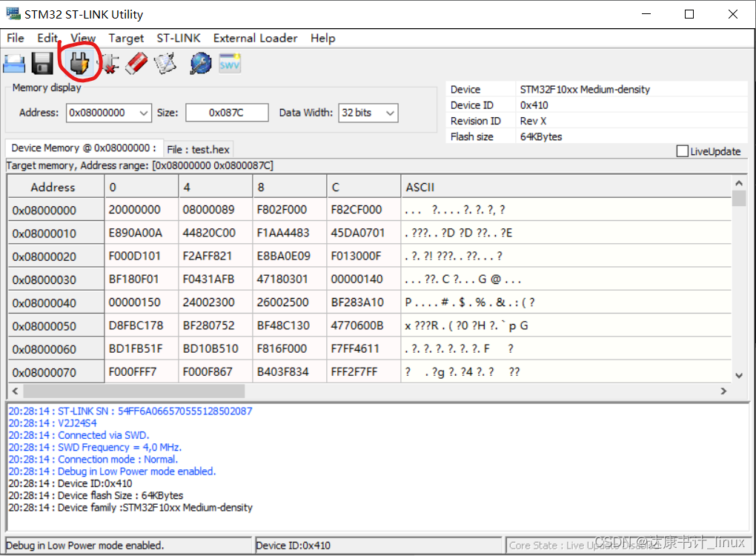
Task: Click status bar Debug in Low Power text
Action: (84, 546)
